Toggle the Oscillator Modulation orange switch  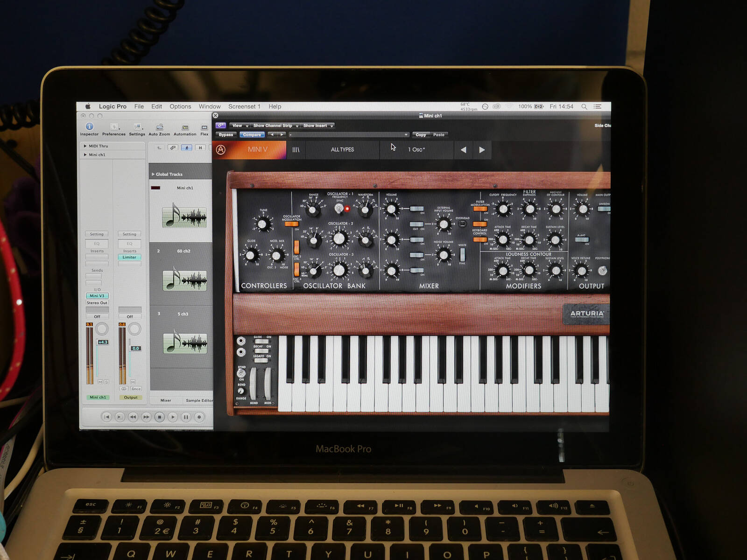pos(292,224)
